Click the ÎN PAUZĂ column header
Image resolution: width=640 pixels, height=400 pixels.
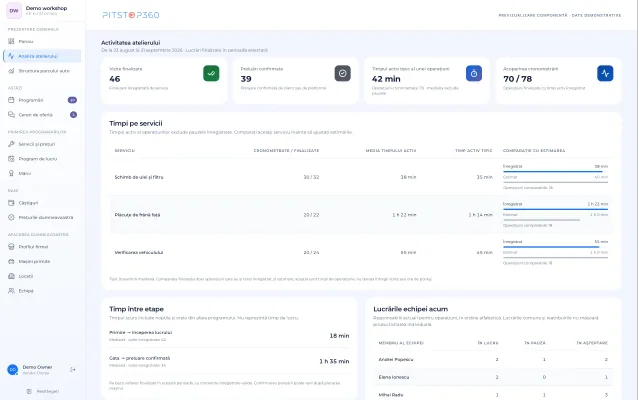[535, 343]
